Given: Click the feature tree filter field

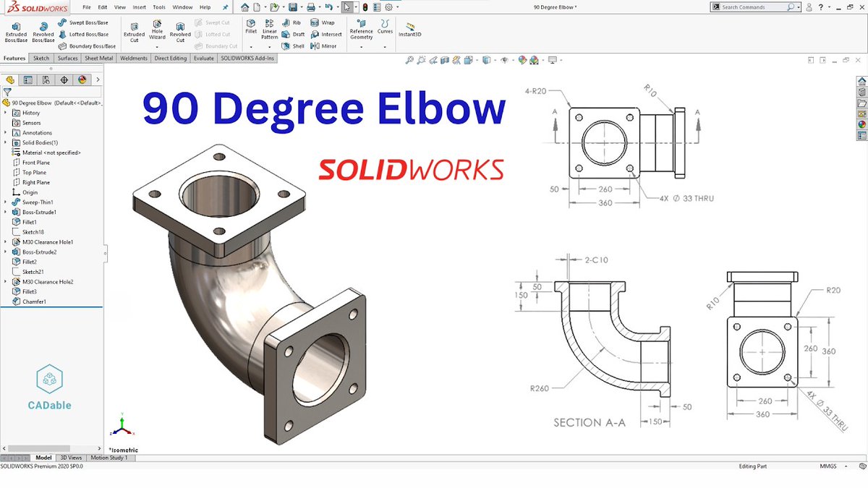Looking at the screenshot, I should coord(52,93).
